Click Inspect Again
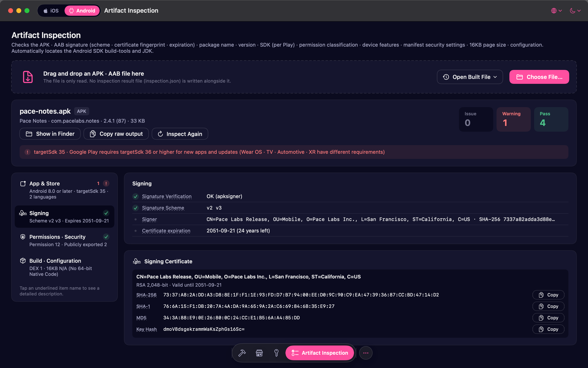588x368 pixels. [180, 134]
